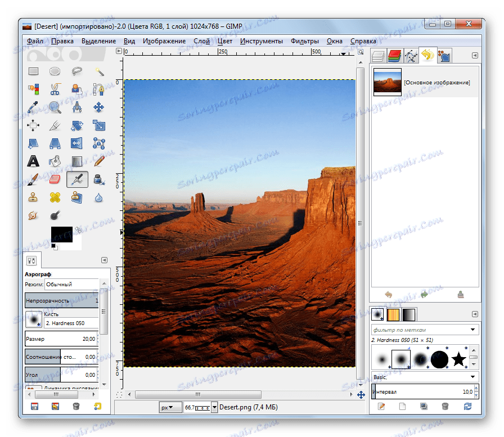The height and width of the screenshot is (437, 504).
Task: Select the Move tool
Action: pos(99,107)
